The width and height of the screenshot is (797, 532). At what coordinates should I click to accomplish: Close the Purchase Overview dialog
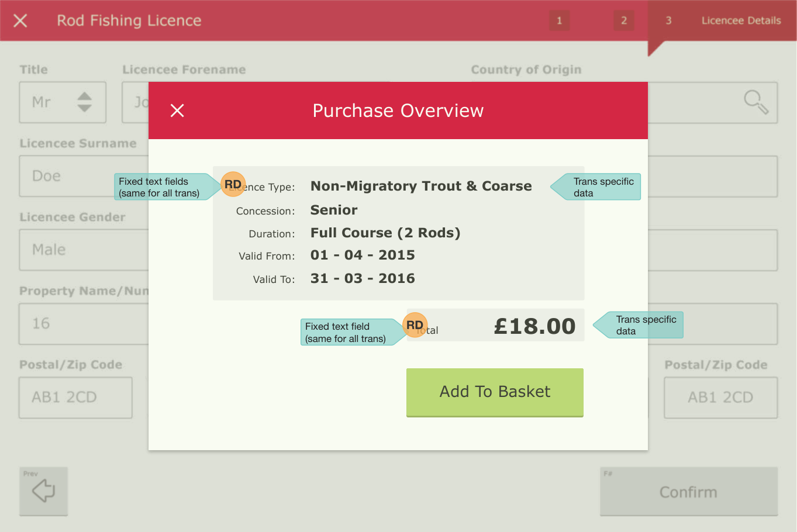pos(177,110)
